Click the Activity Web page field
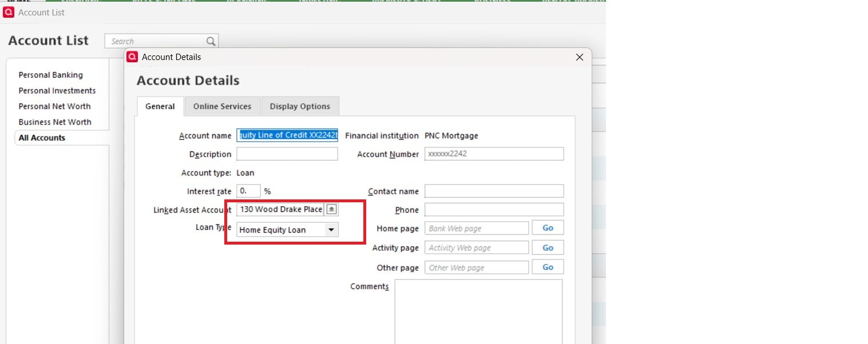The width and height of the screenshot is (868, 344). [477, 247]
